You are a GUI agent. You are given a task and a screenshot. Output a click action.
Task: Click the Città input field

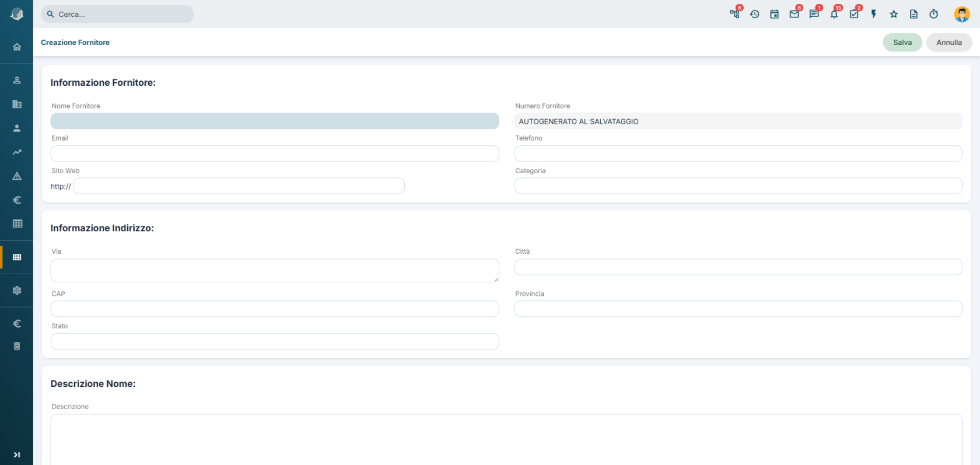(x=738, y=267)
